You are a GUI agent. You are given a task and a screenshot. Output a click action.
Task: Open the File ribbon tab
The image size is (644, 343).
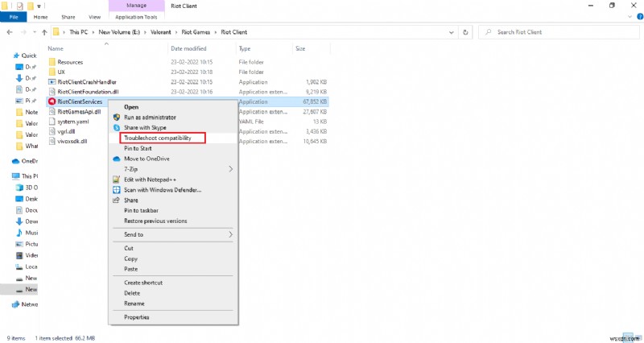(14, 17)
